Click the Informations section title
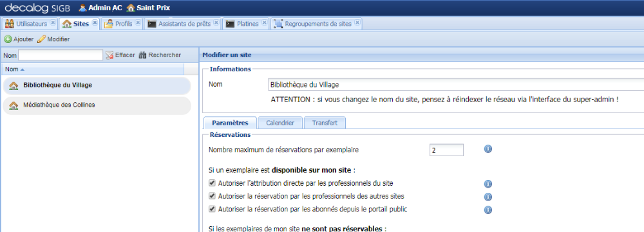Image resolution: width=644 pixels, height=232 pixels. pyautogui.click(x=231, y=69)
